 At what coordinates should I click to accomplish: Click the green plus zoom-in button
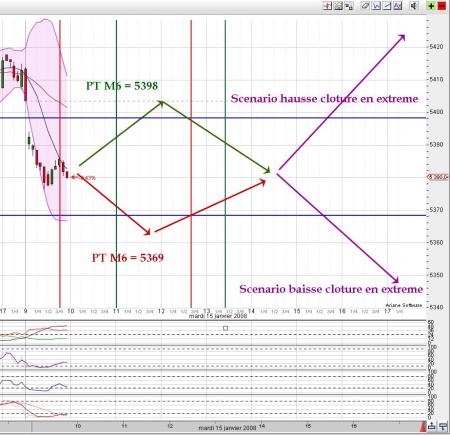(x=431, y=6)
